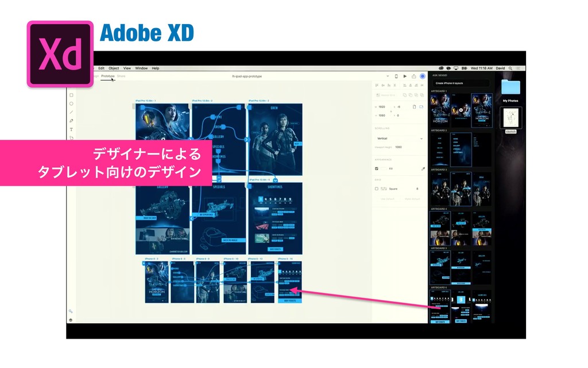Click the share/export icon
588x368 pixels.
(413, 76)
